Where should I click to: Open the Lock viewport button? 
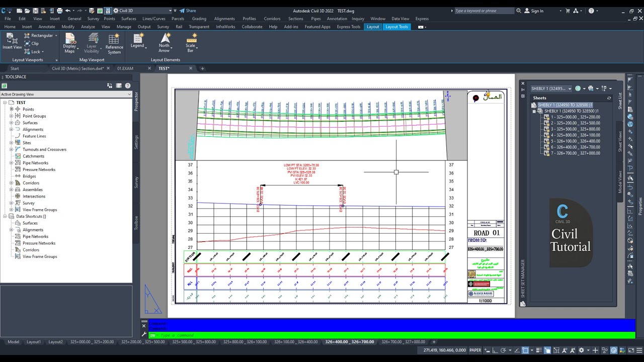click(34, 51)
